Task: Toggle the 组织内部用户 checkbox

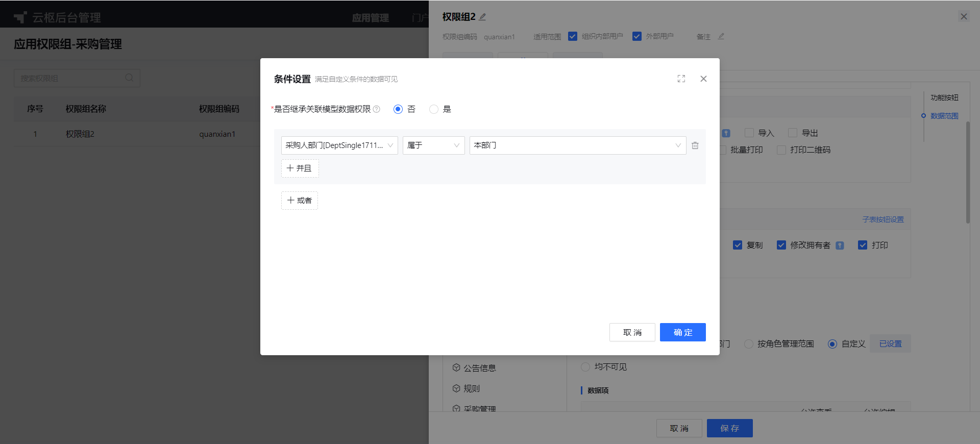Action: click(x=573, y=36)
